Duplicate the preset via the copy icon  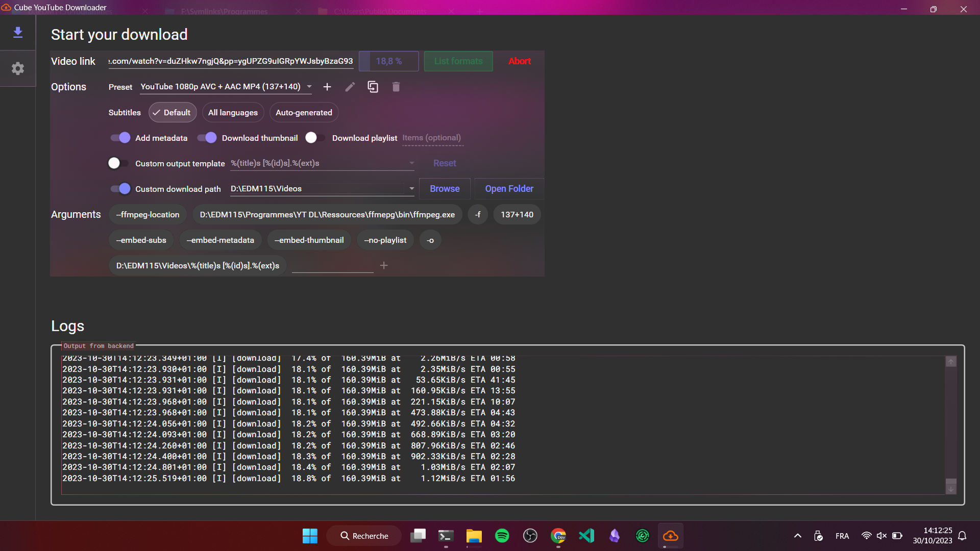pos(373,87)
